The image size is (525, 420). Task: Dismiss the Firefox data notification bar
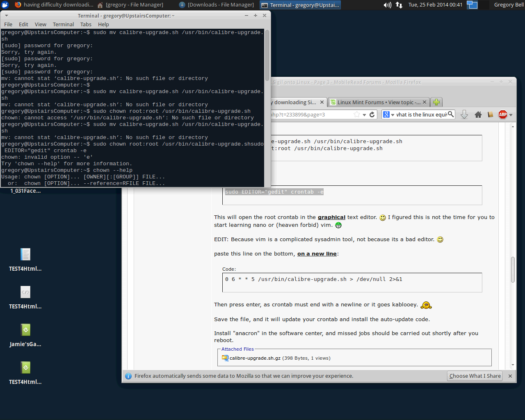tap(510, 376)
